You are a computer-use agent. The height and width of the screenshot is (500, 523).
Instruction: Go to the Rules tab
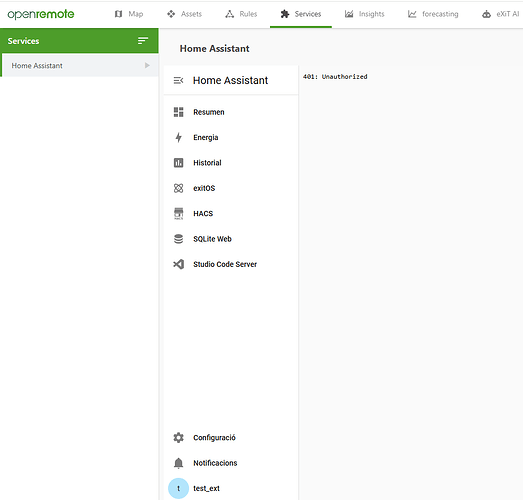coord(241,14)
